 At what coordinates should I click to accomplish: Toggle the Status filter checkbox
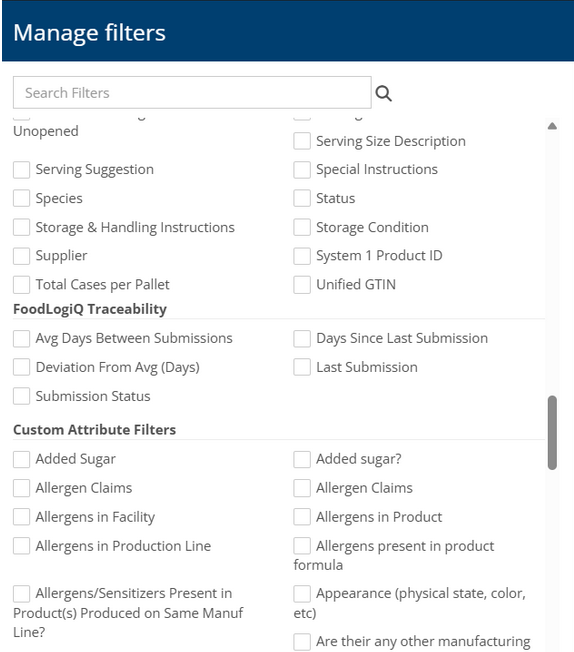[302, 198]
